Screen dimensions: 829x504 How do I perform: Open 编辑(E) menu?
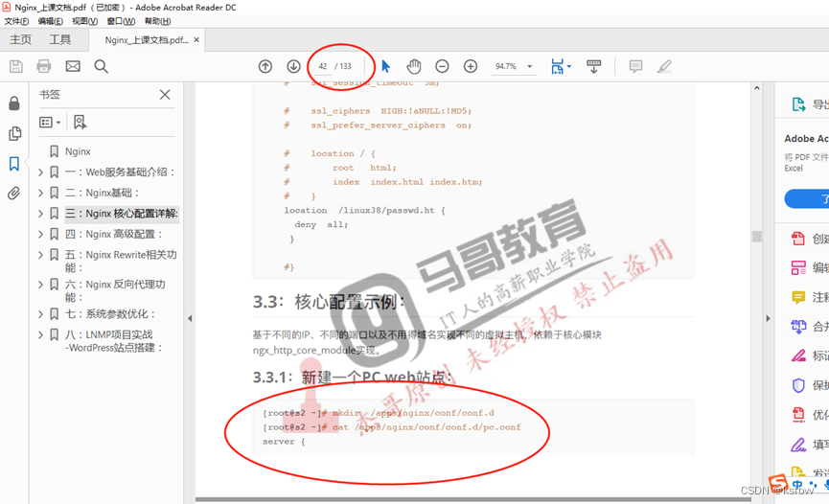pyautogui.click(x=50, y=21)
